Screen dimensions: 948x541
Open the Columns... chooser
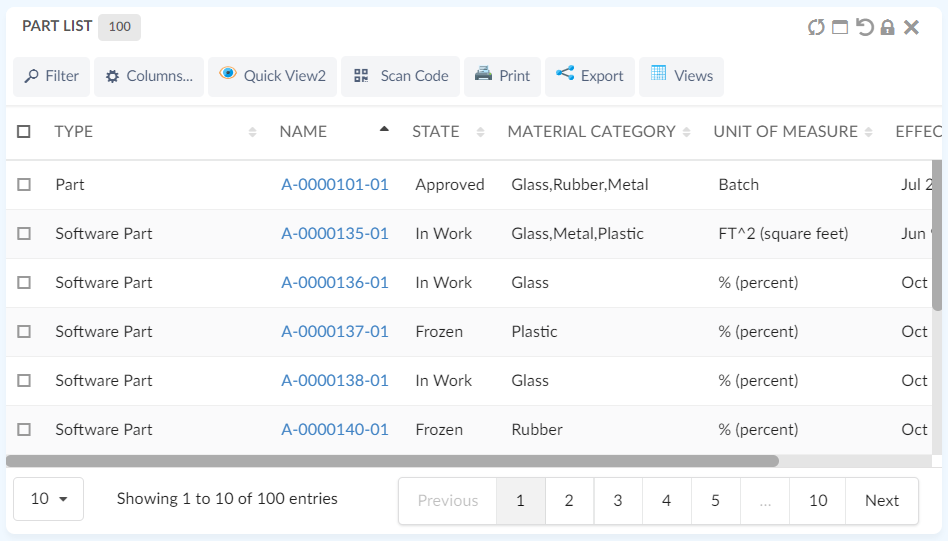point(149,76)
